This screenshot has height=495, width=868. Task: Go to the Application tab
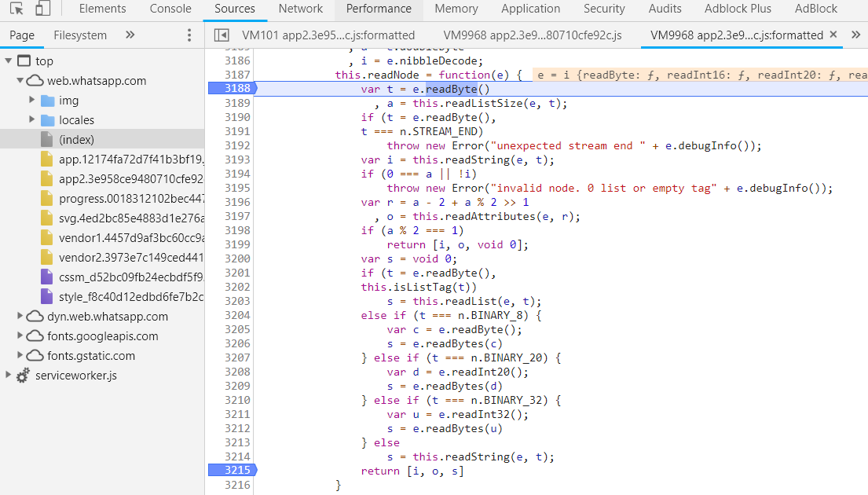[x=530, y=9]
